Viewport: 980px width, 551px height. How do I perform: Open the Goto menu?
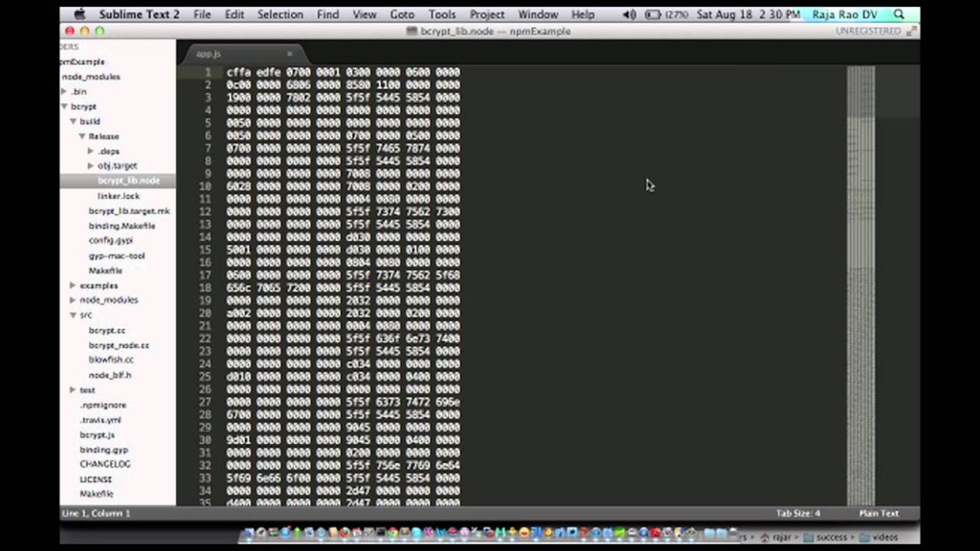402,14
